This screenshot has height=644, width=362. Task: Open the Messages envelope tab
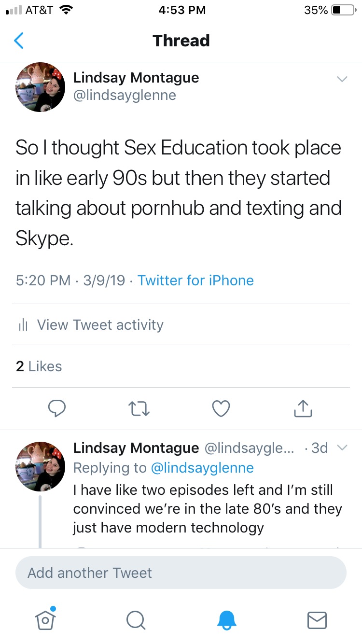point(317,619)
